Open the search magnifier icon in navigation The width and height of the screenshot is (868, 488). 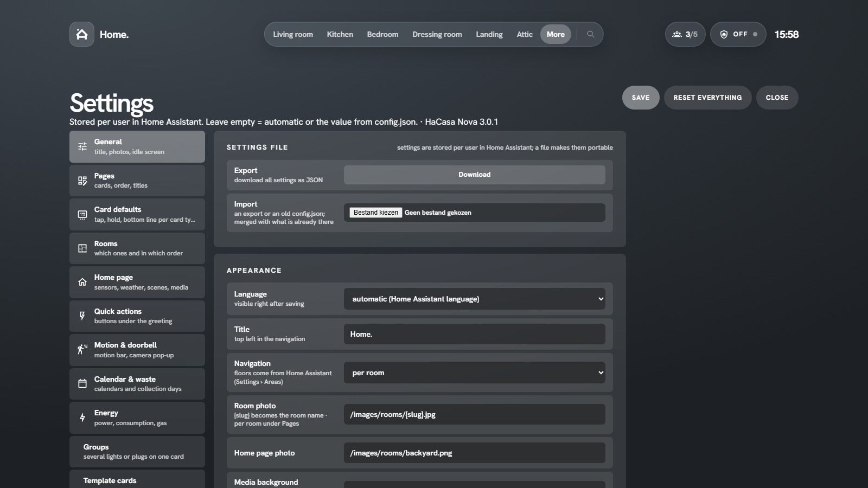(590, 34)
